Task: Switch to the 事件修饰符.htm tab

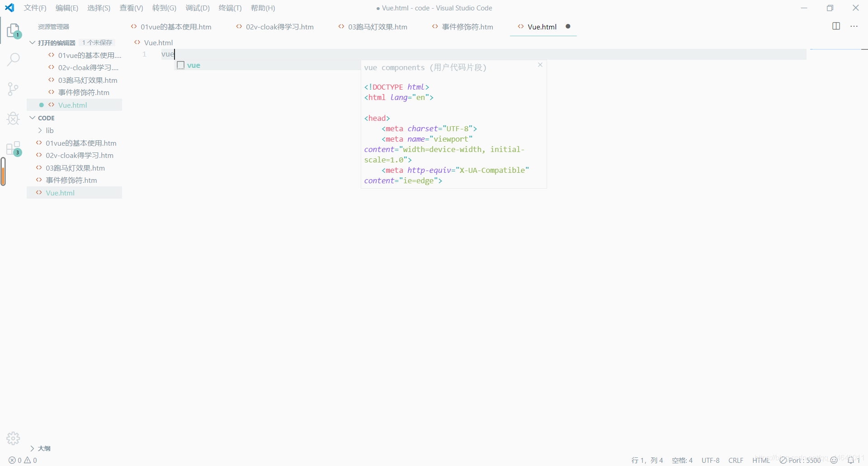Action: pyautogui.click(x=467, y=27)
